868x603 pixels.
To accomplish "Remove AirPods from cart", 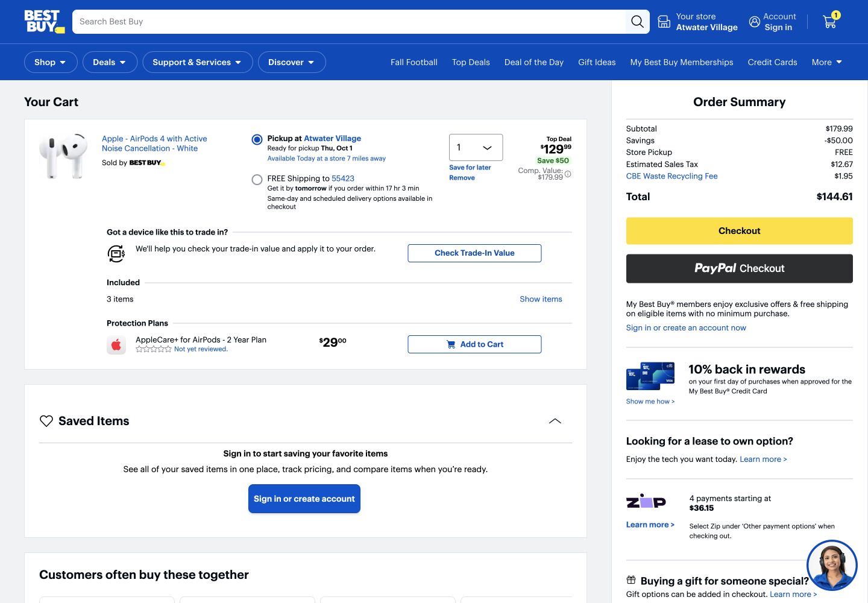I will 462,178.
